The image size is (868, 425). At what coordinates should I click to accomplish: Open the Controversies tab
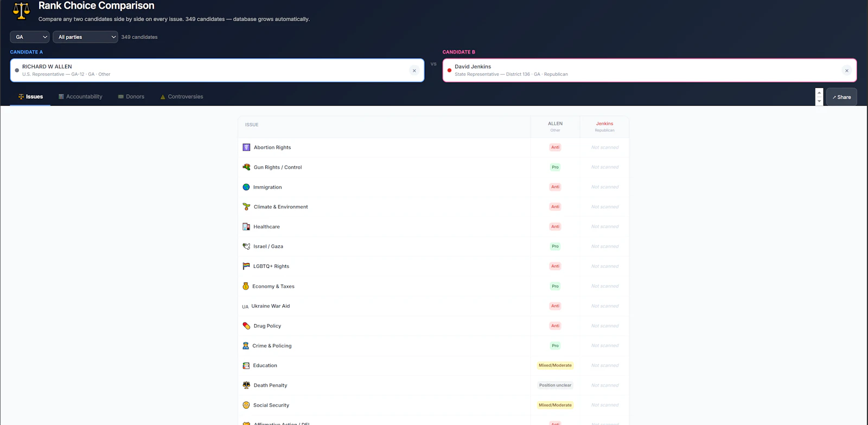tap(182, 96)
